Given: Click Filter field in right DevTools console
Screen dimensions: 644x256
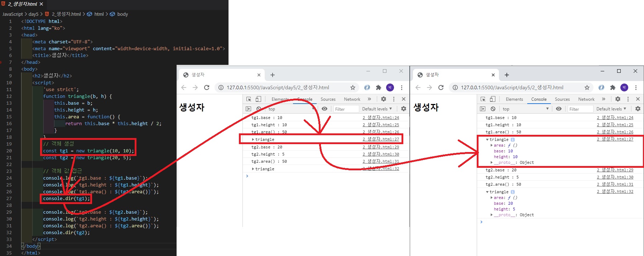Looking at the screenshot, I should tap(580, 109).
